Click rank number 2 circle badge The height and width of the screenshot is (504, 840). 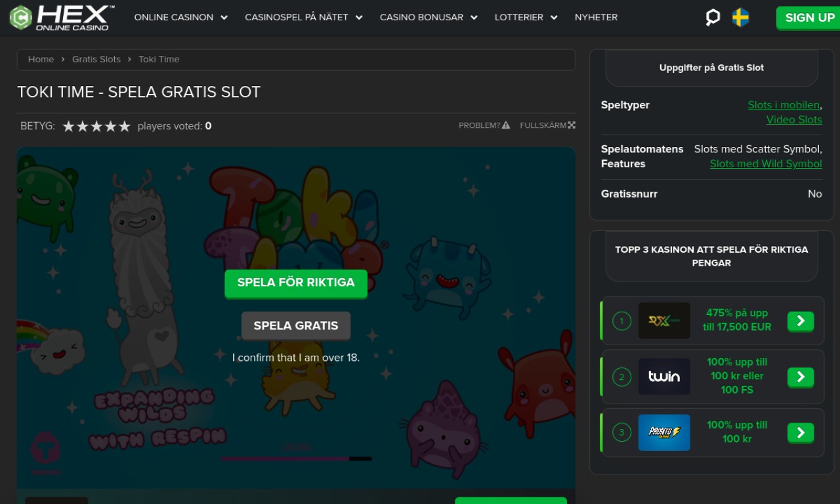coord(621,377)
